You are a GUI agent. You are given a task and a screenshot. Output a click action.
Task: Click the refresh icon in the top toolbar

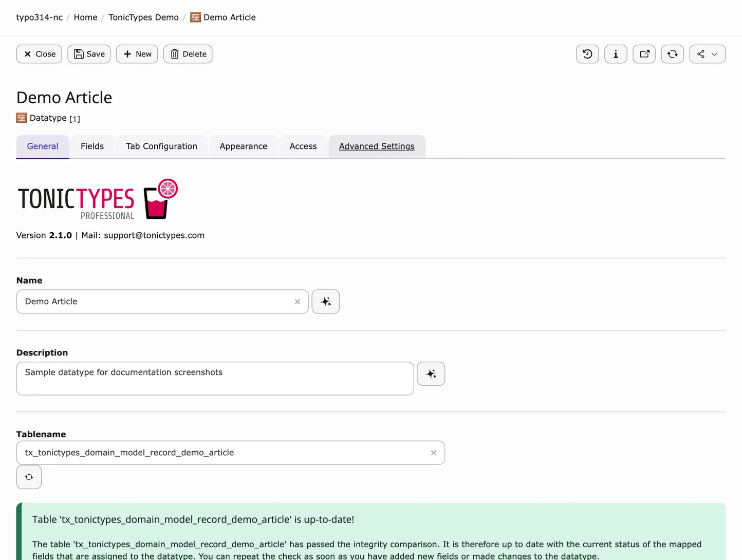pyautogui.click(x=672, y=54)
